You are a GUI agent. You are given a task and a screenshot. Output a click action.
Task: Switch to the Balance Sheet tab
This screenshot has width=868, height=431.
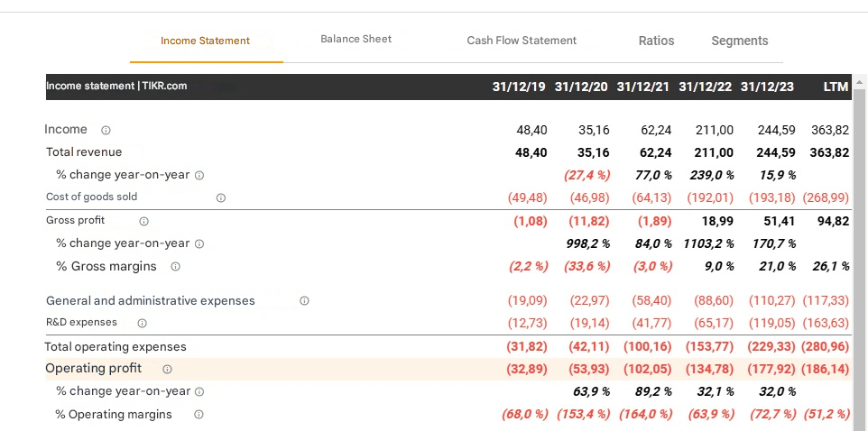(356, 39)
